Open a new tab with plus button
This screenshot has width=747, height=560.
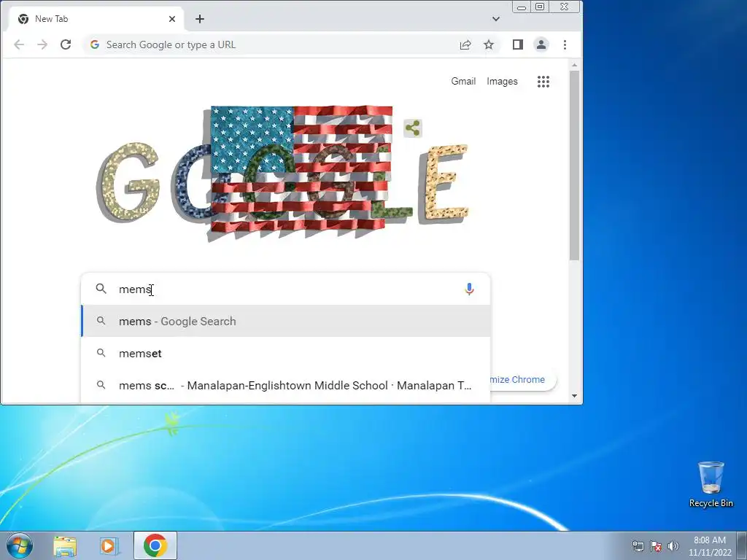(200, 19)
